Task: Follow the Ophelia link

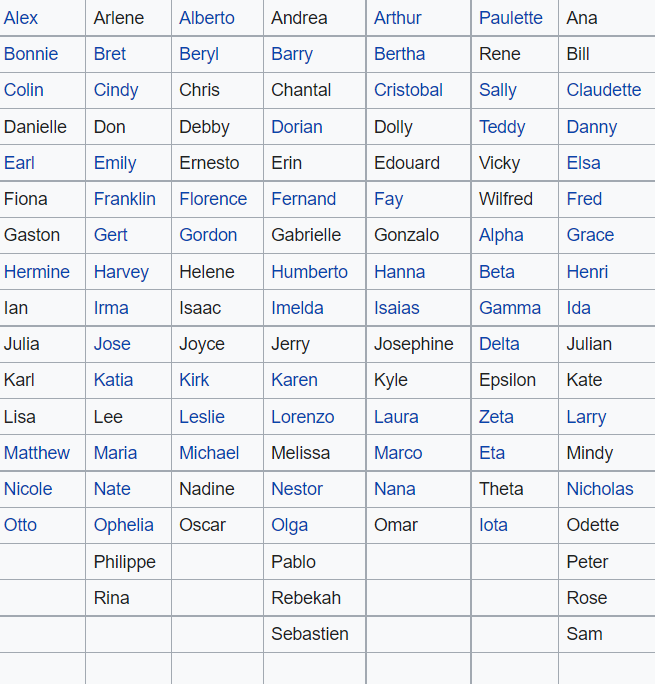Action: coord(124,525)
